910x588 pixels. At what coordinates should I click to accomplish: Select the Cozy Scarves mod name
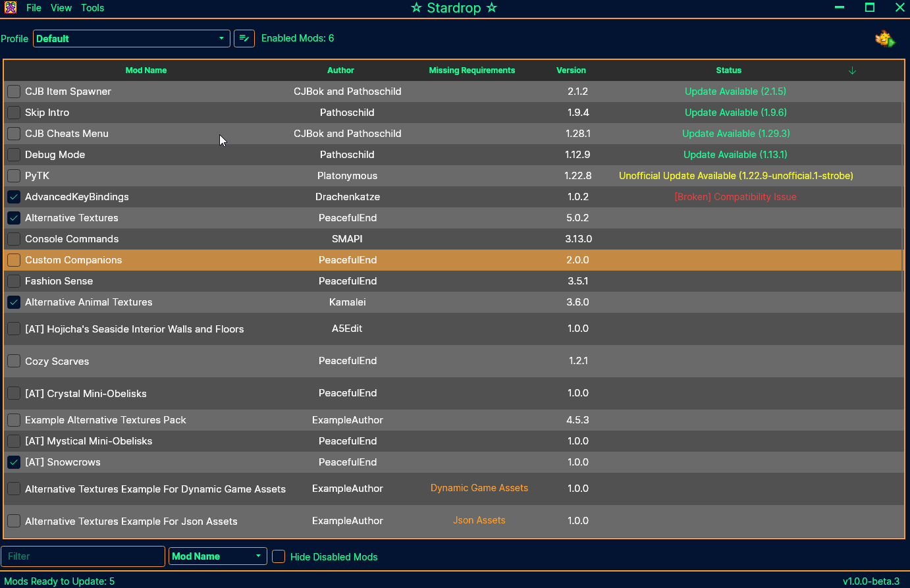pos(57,361)
